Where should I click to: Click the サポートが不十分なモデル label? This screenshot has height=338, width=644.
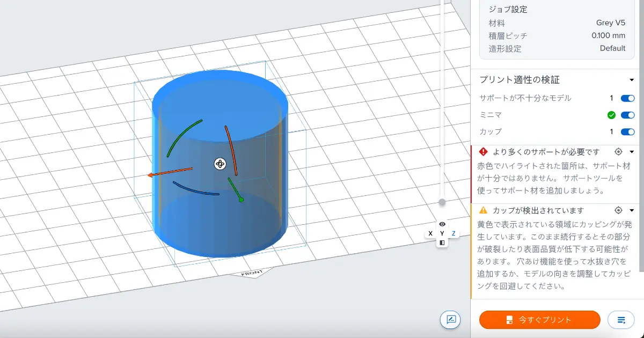[525, 98]
